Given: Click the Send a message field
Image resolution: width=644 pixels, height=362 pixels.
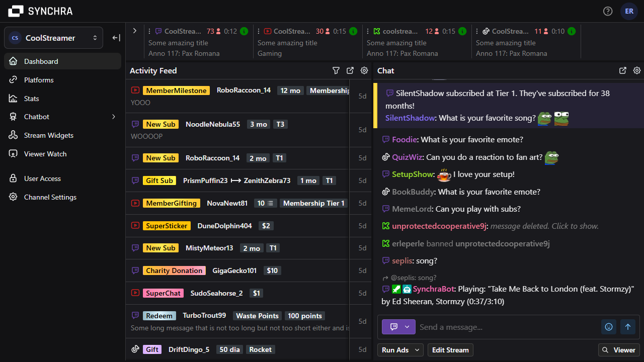Looking at the screenshot, I should click(x=503, y=327).
